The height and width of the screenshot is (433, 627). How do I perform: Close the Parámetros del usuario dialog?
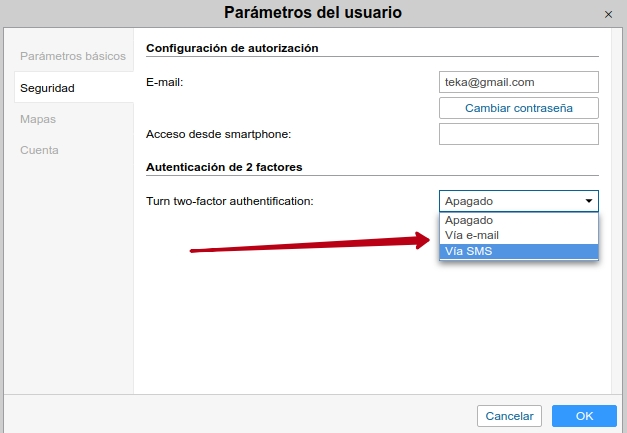click(609, 14)
